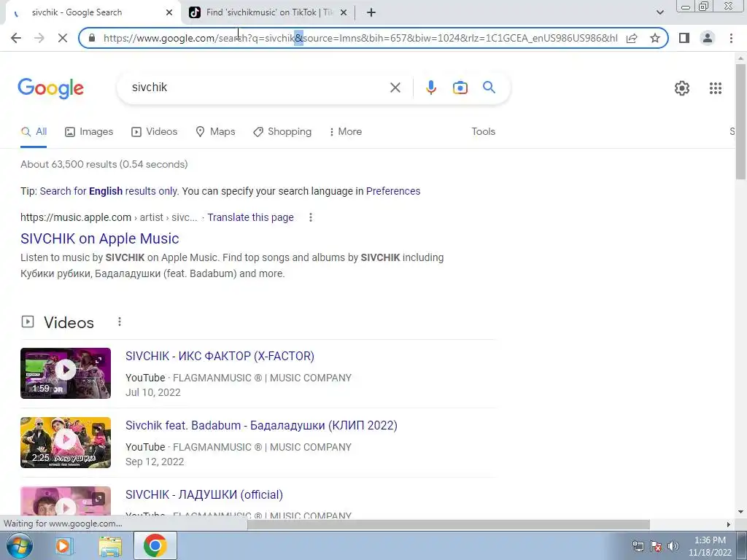Screen dimensions: 747x560
Task: Close the sivchik Google Search tab
Action: [x=169, y=13]
